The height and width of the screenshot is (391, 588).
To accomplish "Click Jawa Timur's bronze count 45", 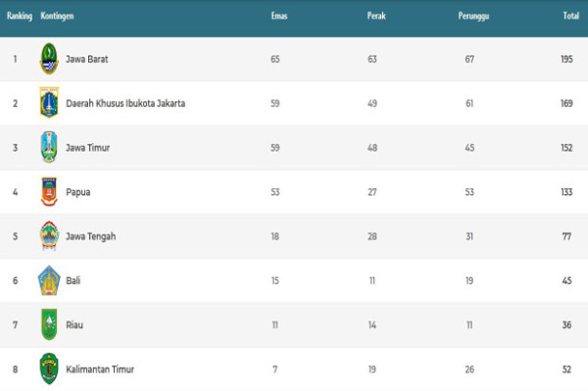I will tap(469, 148).
